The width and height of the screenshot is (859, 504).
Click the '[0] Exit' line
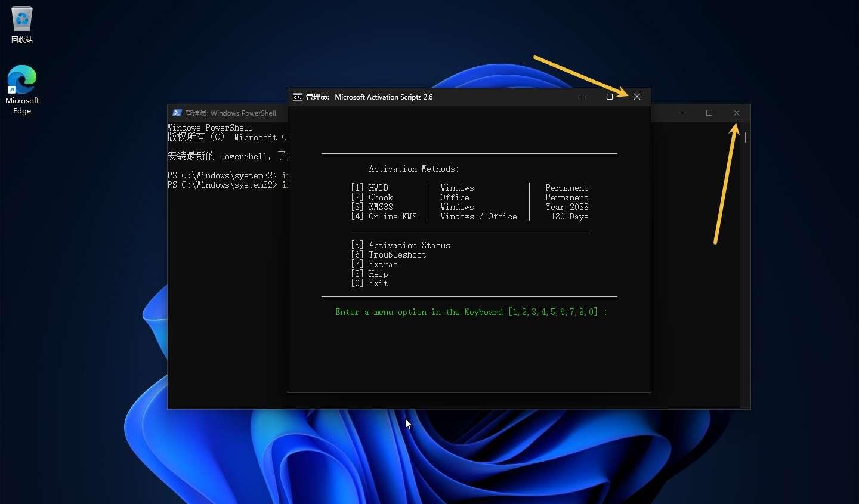coord(369,283)
